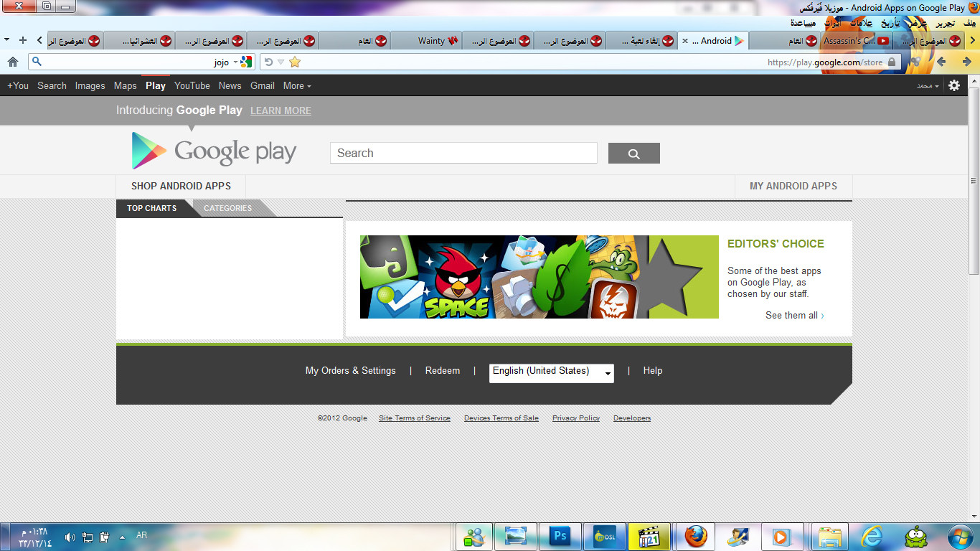Click the magnifier icon in the jojo search box
This screenshot has width=980, height=551.
click(37, 62)
